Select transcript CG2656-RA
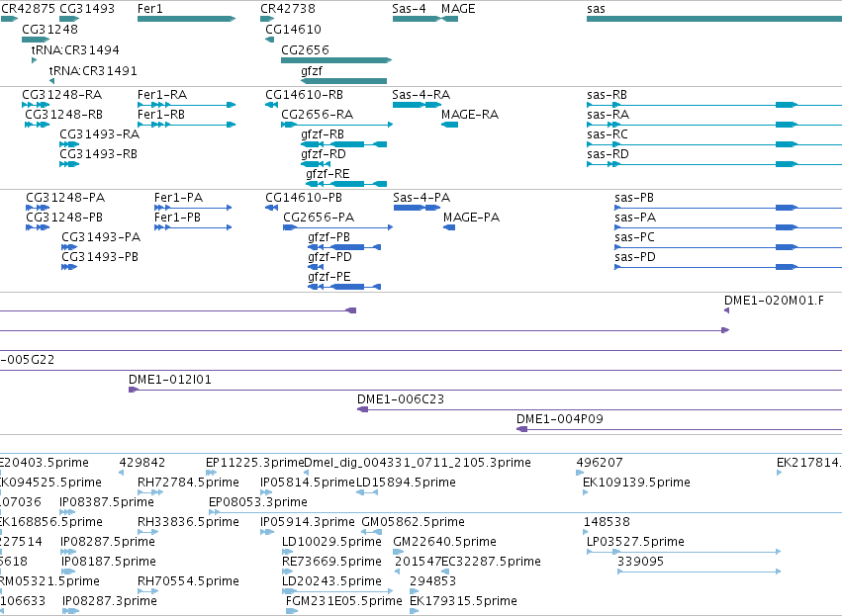The image size is (842, 616). point(336,125)
